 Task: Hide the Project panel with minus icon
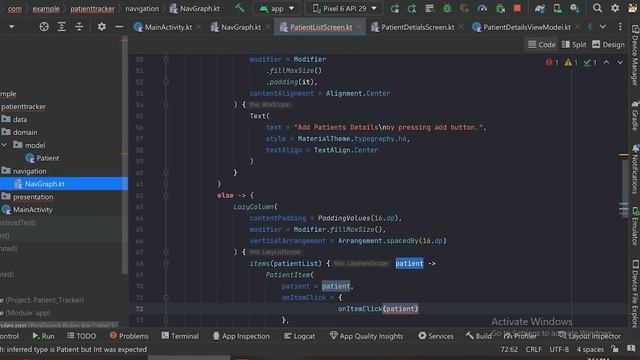coord(119,27)
